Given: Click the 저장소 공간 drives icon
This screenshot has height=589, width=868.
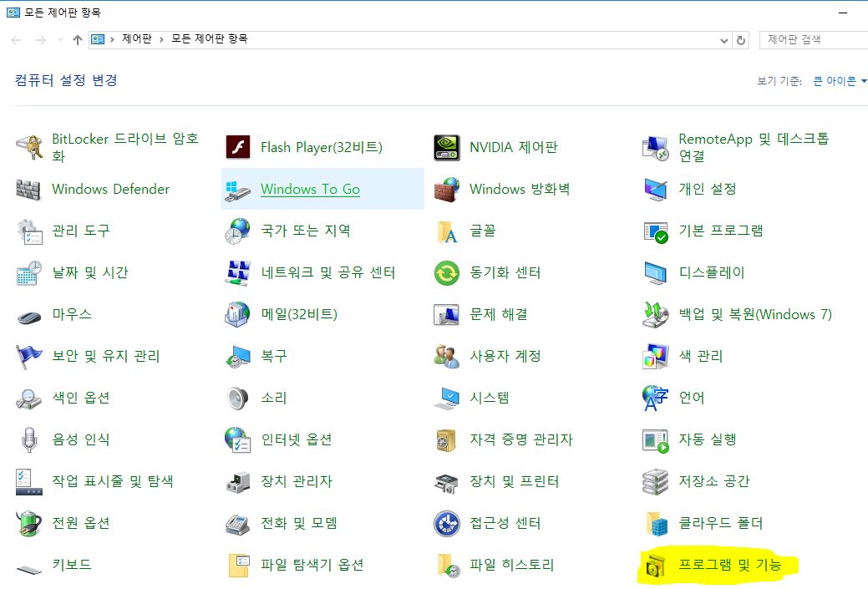Looking at the screenshot, I should click(x=656, y=481).
